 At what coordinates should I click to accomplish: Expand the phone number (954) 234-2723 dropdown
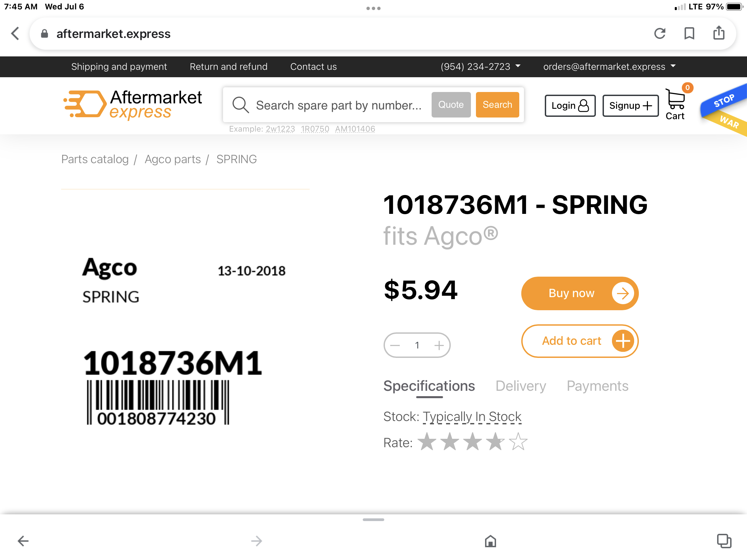480,66
